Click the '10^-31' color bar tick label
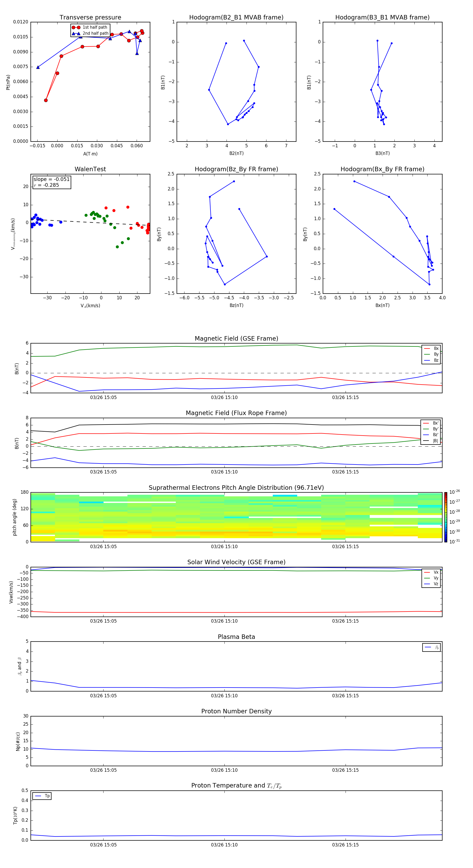Screen dimensions: 473x868 click(455, 542)
